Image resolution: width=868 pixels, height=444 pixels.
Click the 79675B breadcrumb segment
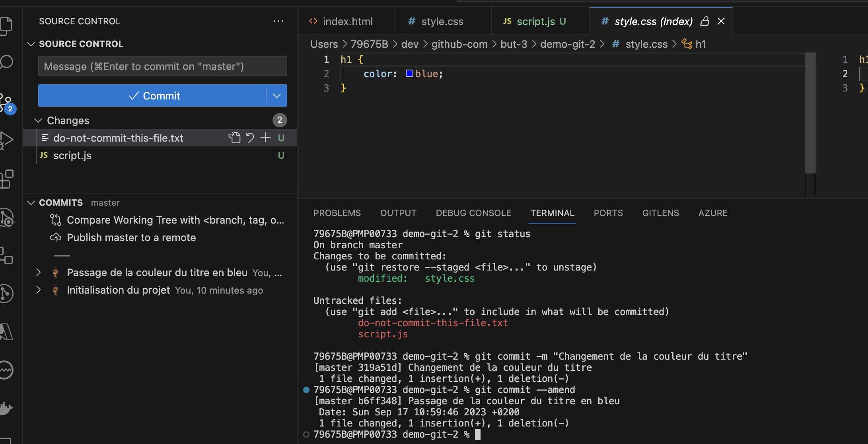[x=369, y=44]
